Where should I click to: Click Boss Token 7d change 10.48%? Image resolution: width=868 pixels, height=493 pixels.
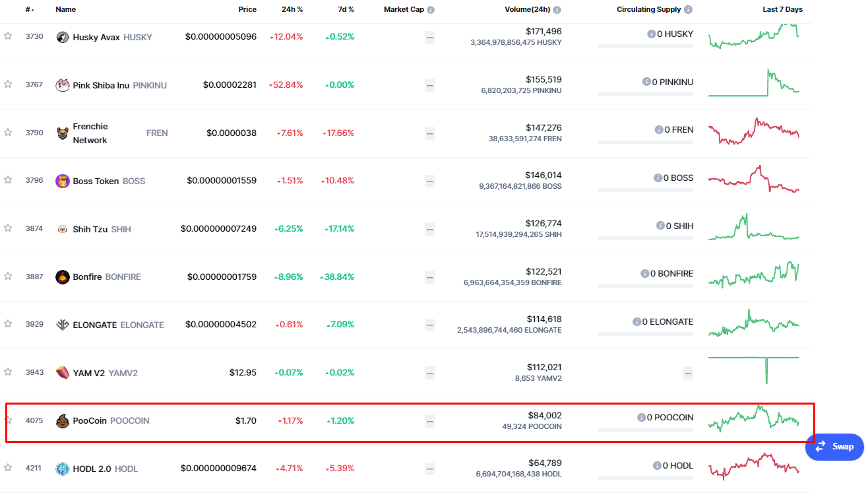point(338,181)
